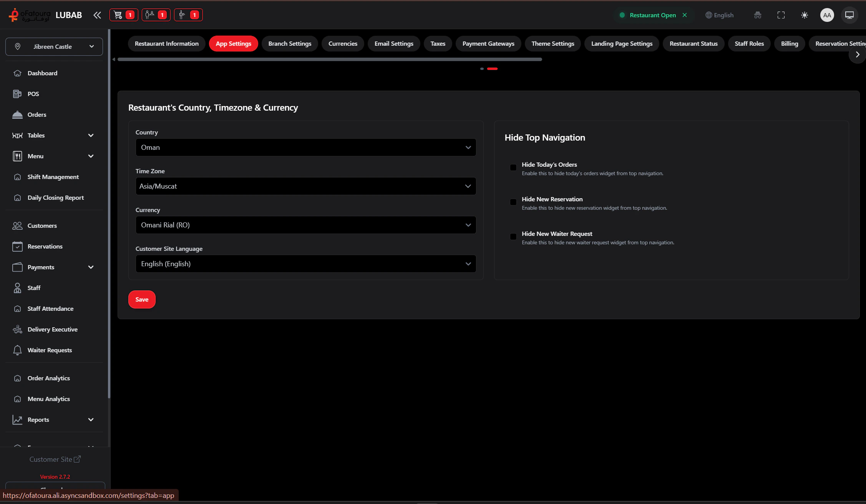This screenshot has height=504, width=866.
Task: Click the horizontal tabs scrollbar
Action: click(x=330, y=60)
